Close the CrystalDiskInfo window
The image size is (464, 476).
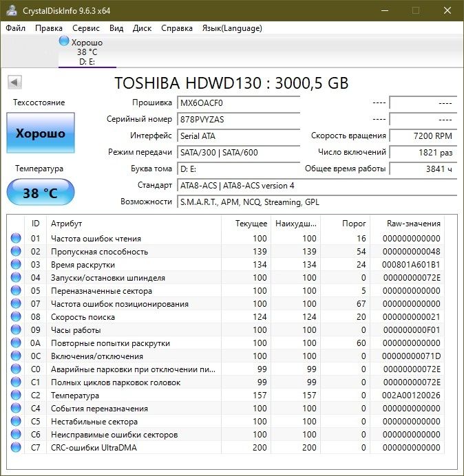[447, 10]
